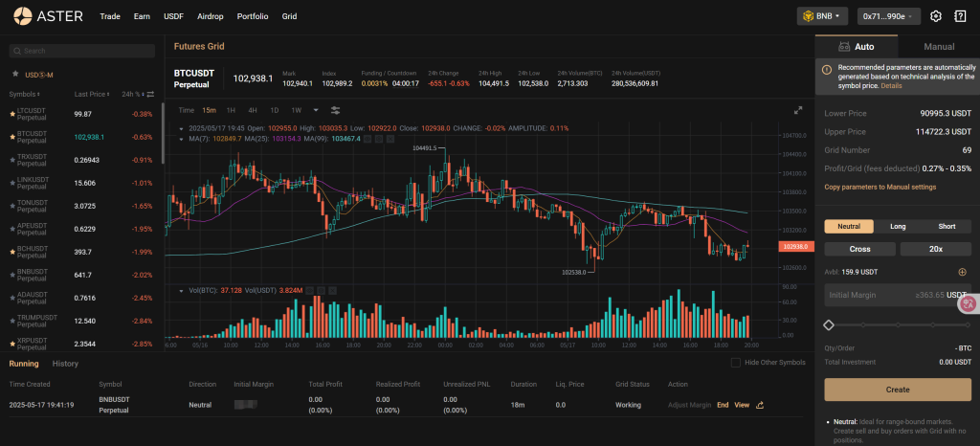
Task: Favorite TRXUSDT using its star
Action: click(12, 160)
